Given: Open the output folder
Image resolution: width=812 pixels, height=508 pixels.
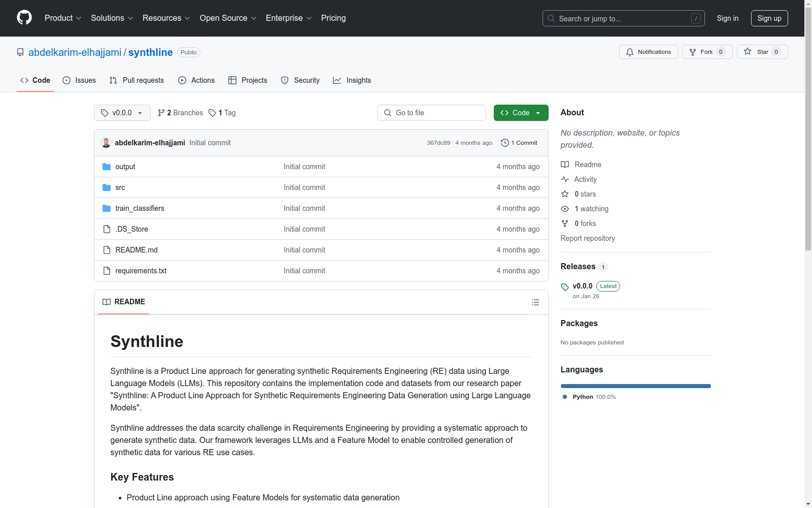Looking at the screenshot, I should [125, 167].
